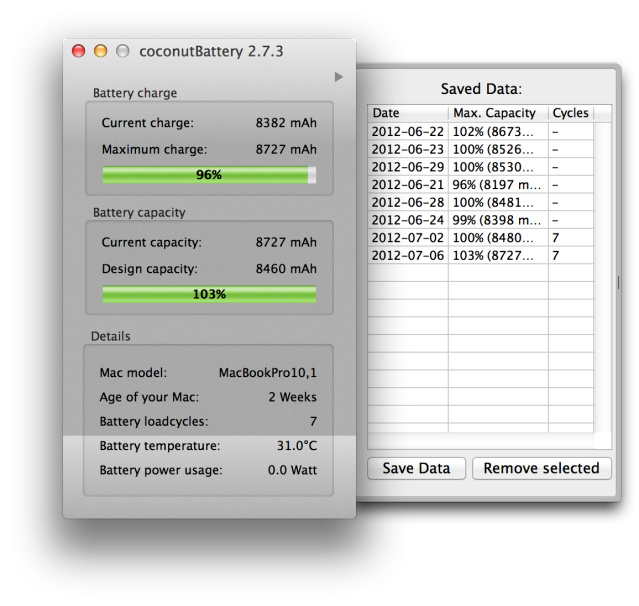Click the coconutBattery 2.7.3 title text

[211, 51]
